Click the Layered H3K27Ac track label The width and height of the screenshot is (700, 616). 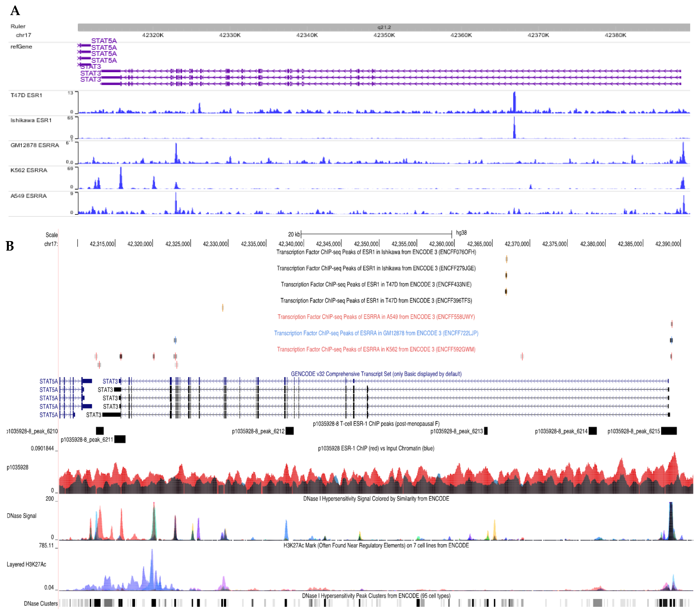pos(26,564)
